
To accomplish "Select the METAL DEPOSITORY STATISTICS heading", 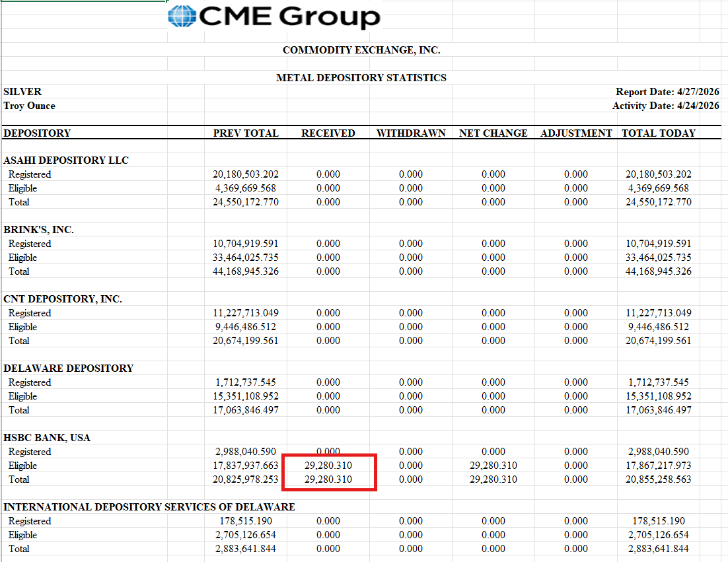I will point(361,78).
